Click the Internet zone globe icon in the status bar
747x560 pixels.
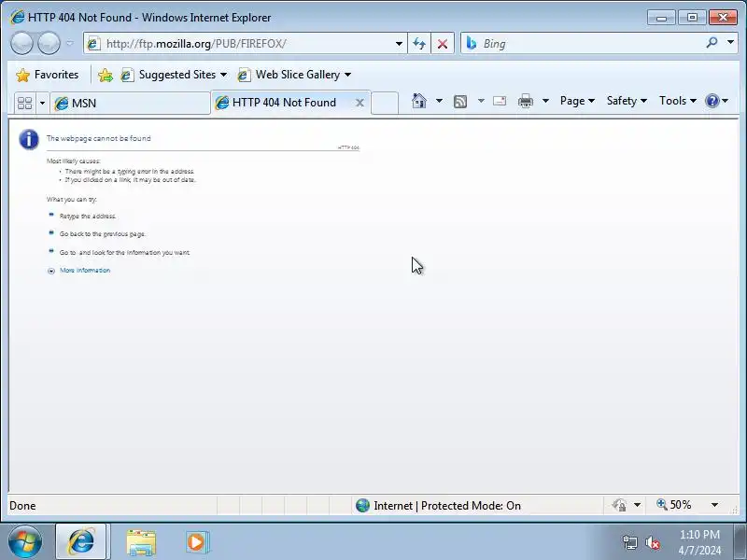(362, 505)
